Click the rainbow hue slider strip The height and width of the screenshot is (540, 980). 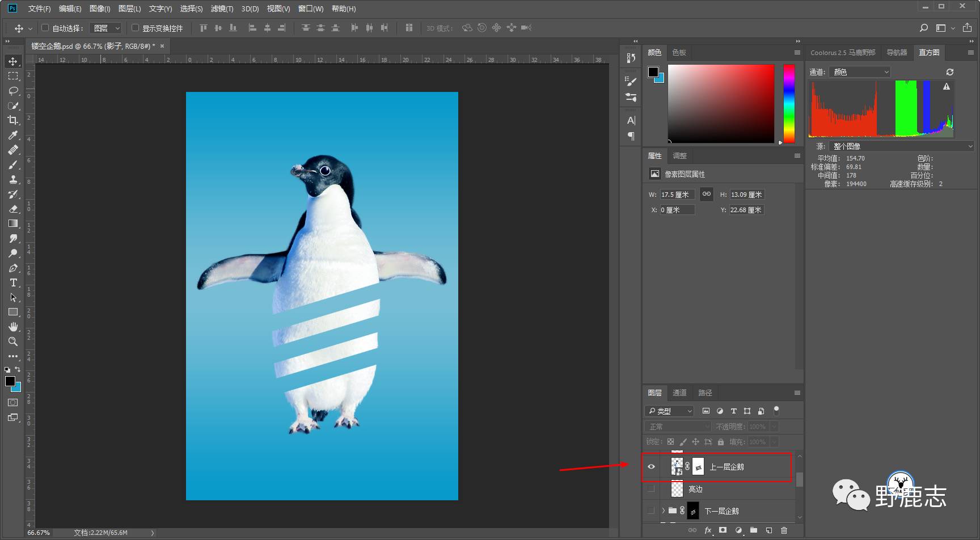coord(789,102)
